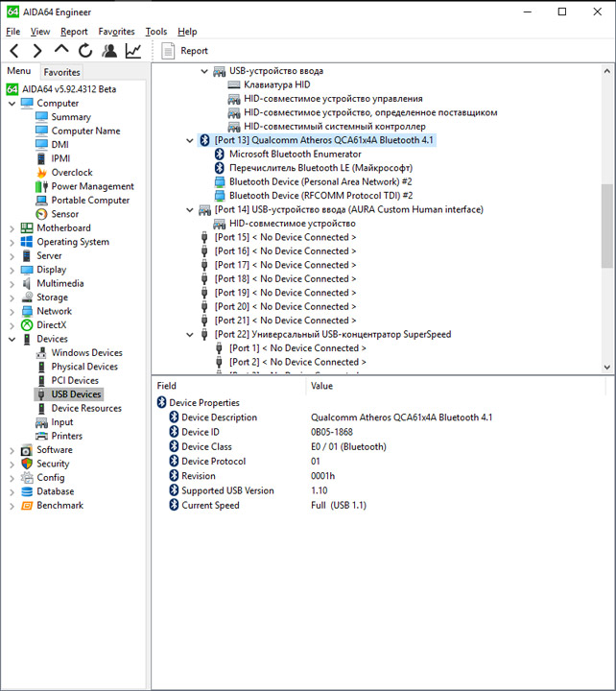Screen dimensions: 616x691
Task: Select the Database icon item
Action: click(27, 491)
